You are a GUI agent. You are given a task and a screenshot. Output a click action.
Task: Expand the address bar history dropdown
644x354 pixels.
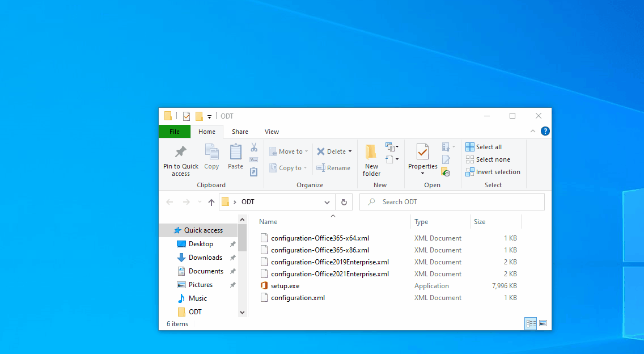327,201
